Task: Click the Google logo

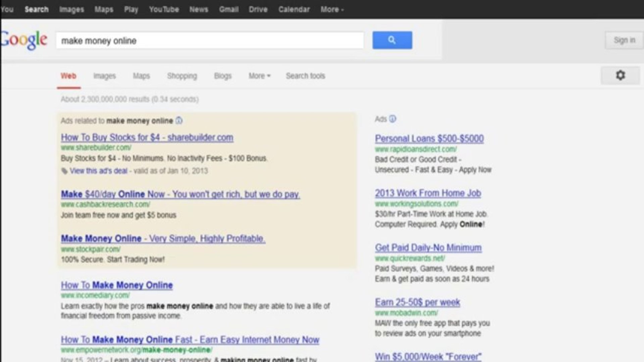Action: click(x=23, y=40)
